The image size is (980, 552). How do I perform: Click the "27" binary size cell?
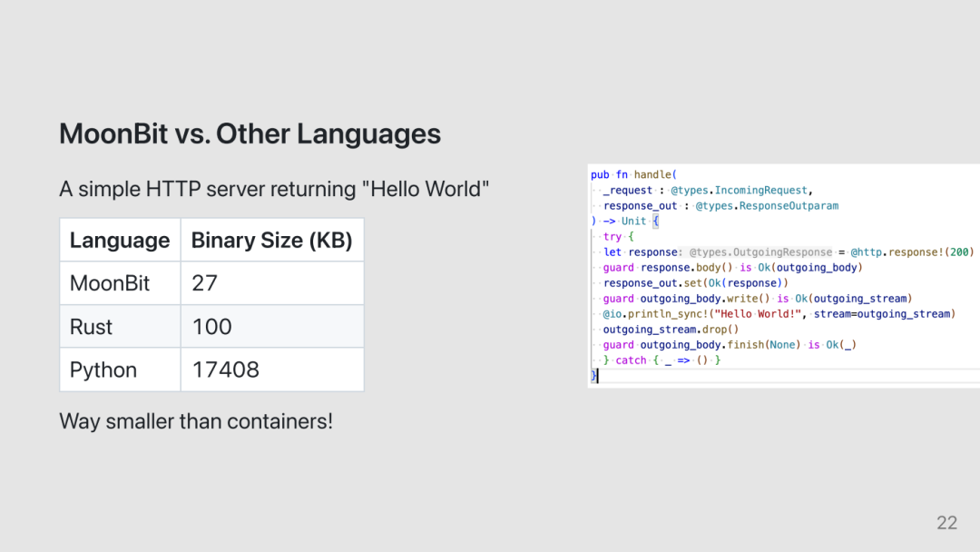point(205,283)
